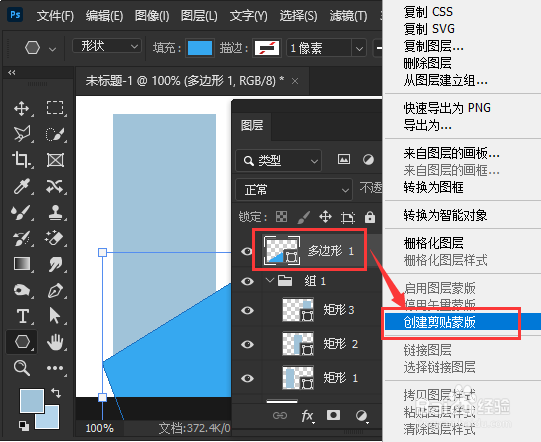Open the 图像(I) menu
The image size is (541, 442).
(x=152, y=16)
